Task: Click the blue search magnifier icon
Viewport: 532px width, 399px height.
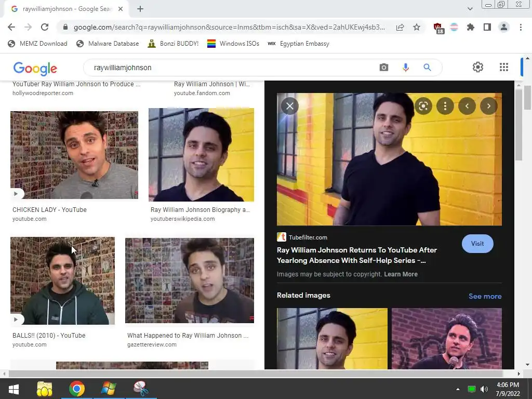Action: click(x=427, y=67)
